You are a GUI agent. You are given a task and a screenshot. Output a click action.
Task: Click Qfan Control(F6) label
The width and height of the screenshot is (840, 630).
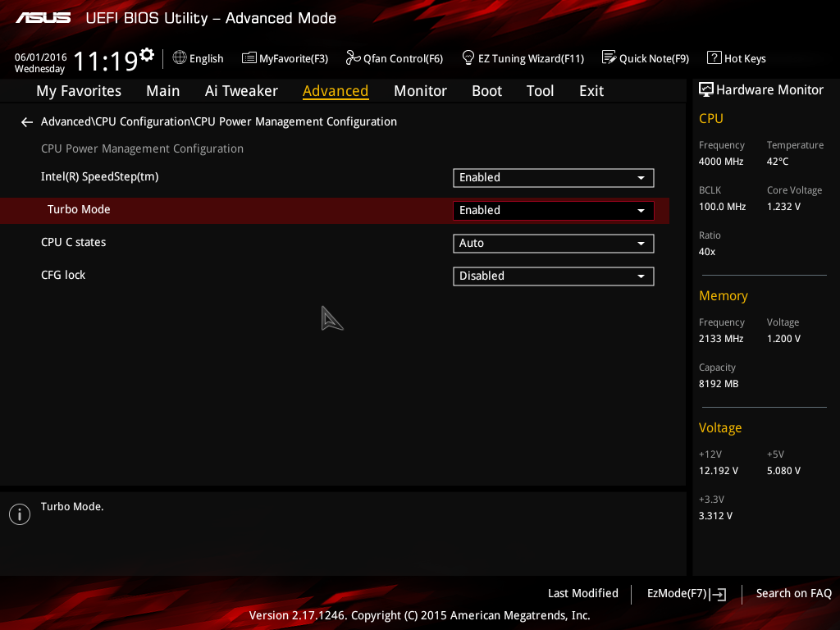(403, 58)
